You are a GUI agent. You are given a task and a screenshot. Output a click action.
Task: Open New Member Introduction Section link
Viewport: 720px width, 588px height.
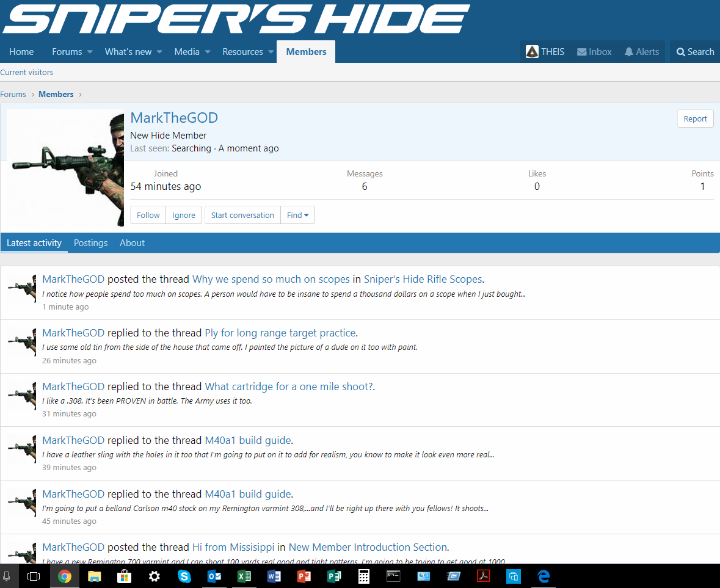[x=368, y=547]
